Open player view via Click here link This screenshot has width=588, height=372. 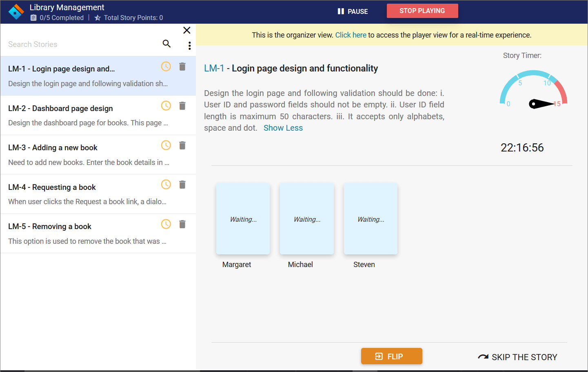pyautogui.click(x=351, y=35)
